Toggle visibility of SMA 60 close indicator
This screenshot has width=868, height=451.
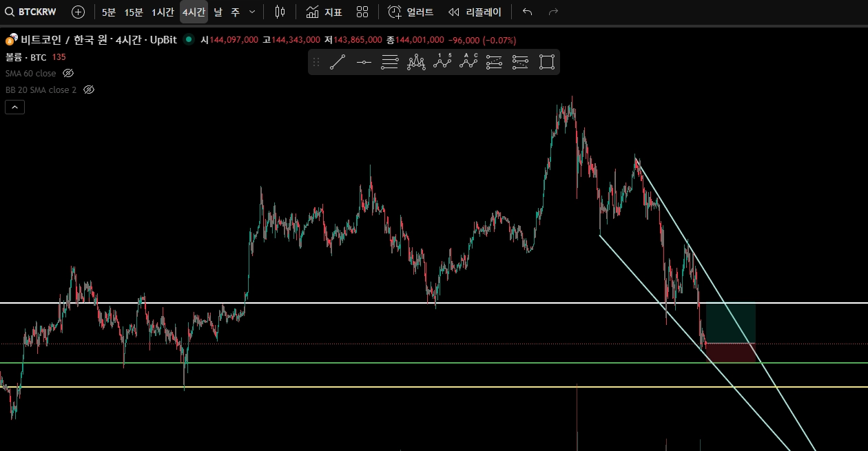pos(68,73)
